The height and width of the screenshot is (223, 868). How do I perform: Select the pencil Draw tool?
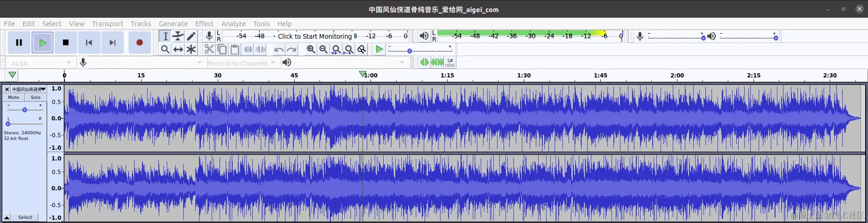[x=191, y=36]
